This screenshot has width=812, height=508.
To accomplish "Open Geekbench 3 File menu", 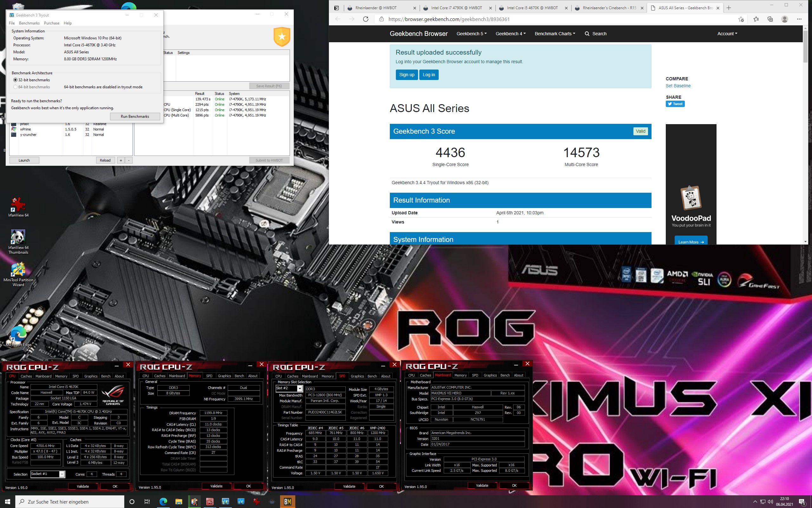I will pos(12,23).
